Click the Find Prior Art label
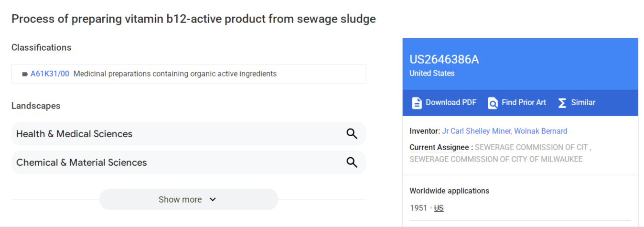Screen dimensions: 644x227 coord(524,102)
